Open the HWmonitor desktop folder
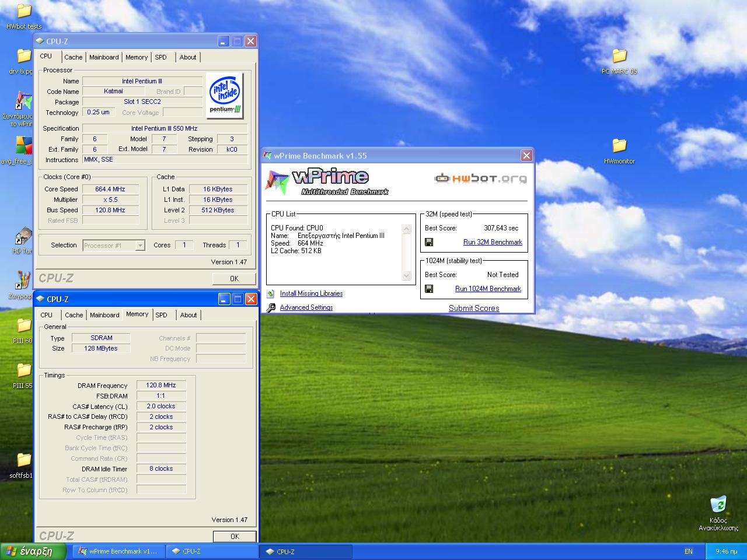The image size is (747, 560). point(619,145)
